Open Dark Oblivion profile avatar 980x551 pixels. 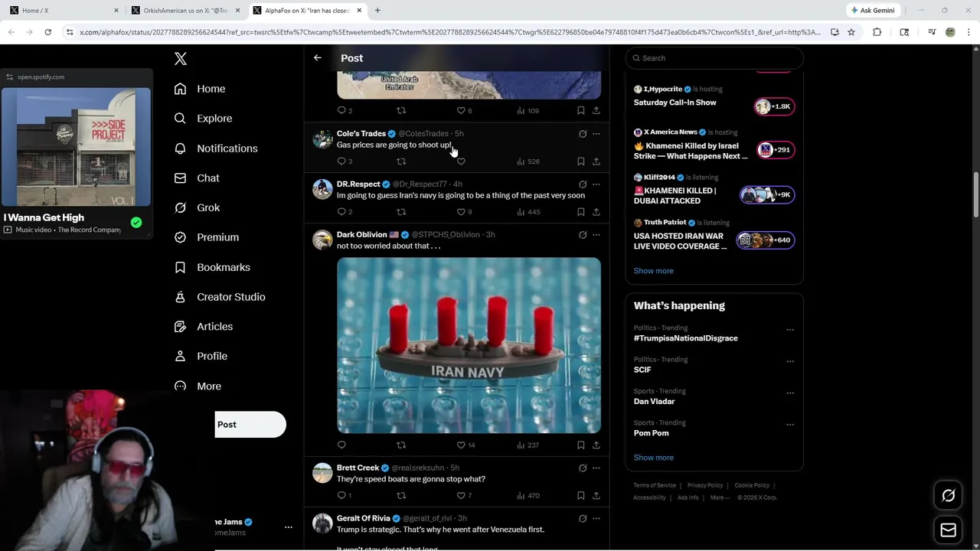coord(322,240)
